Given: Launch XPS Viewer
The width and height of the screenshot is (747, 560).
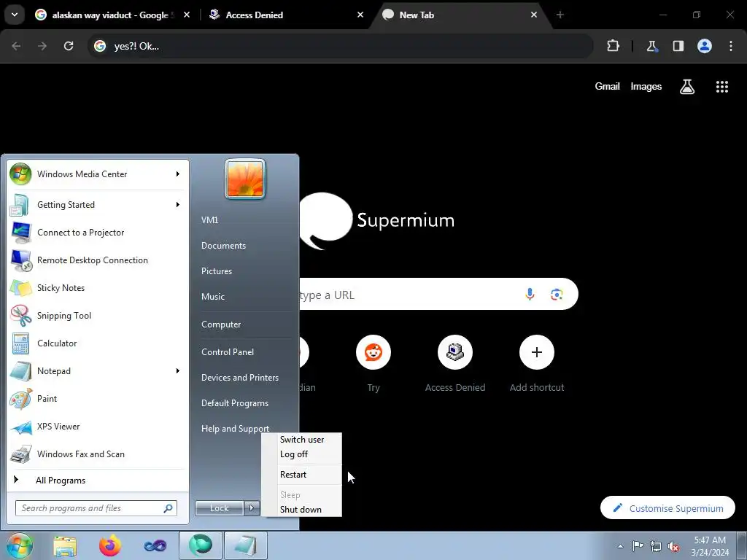Looking at the screenshot, I should point(98,426).
